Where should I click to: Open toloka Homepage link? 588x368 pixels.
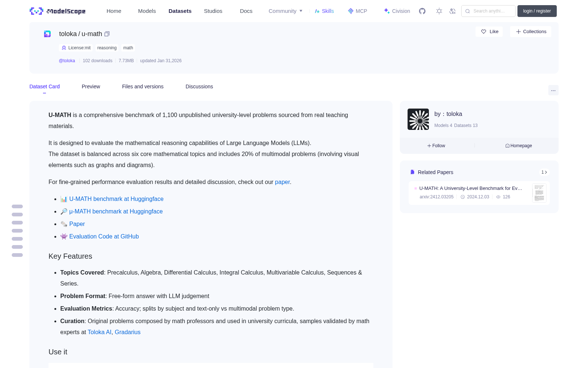click(x=519, y=146)
